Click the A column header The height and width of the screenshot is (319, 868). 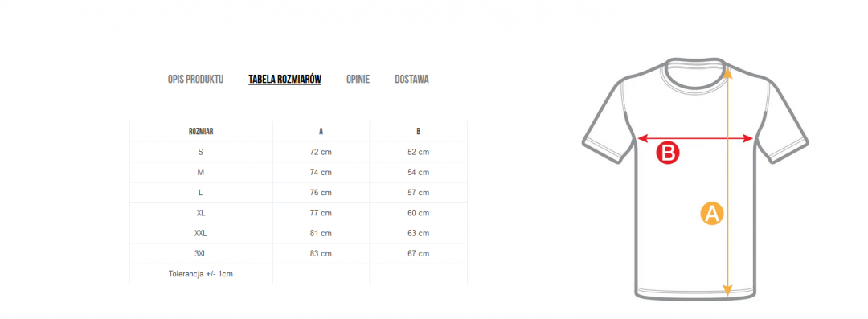pos(321,131)
